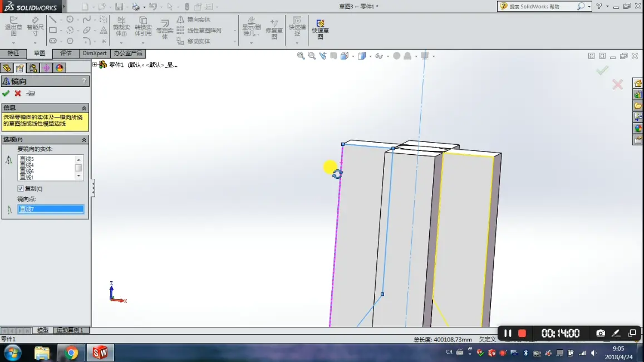Click Display/Delete Relations (显示/删除几何关系)
Image resolution: width=644 pixels, height=362 pixels.
pyautogui.click(x=252, y=26)
